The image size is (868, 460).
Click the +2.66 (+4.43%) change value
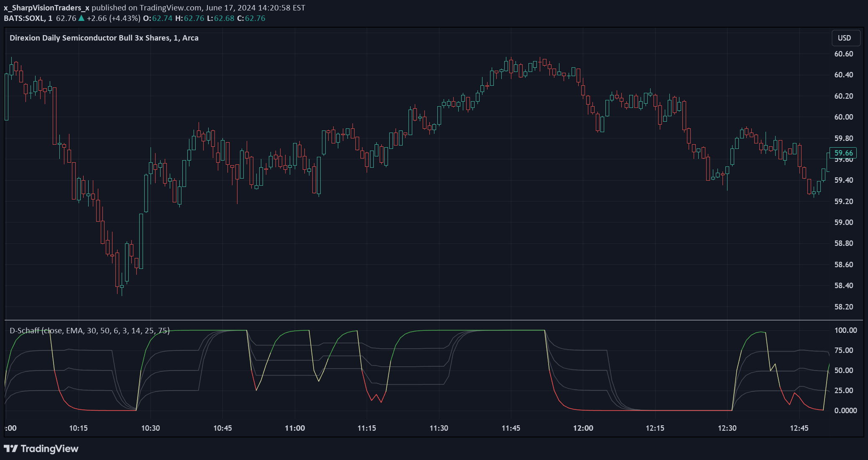pyautogui.click(x=113, y=18)
